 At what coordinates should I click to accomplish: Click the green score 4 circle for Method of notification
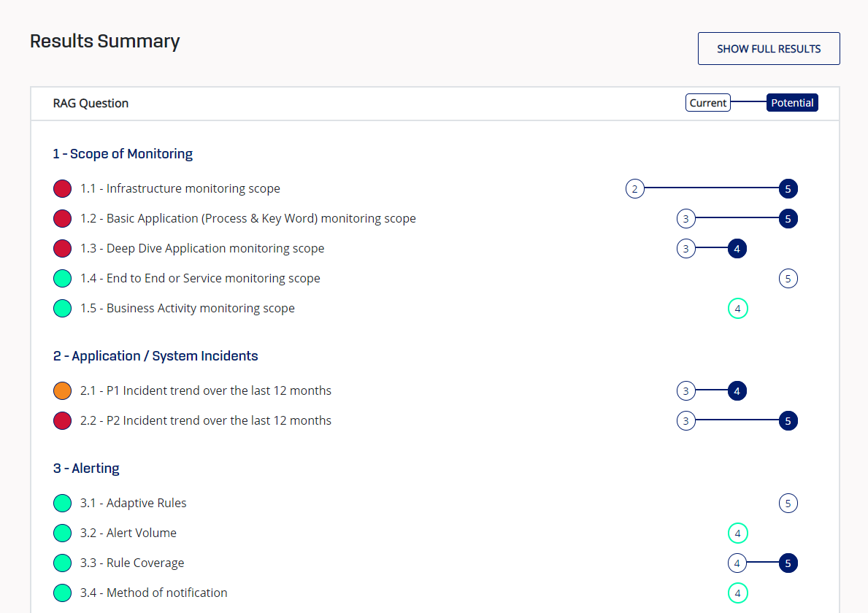click(737, 593)
